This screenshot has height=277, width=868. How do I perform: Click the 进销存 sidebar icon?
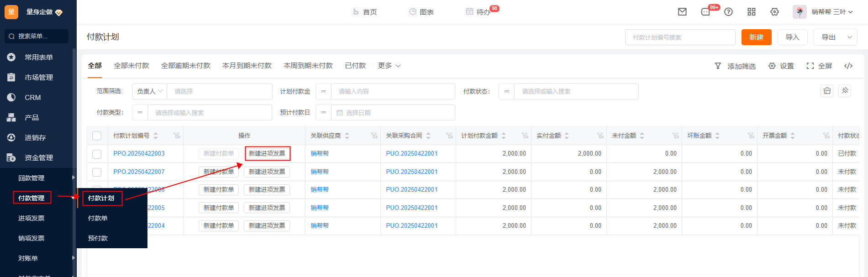(x=11, y=137)
